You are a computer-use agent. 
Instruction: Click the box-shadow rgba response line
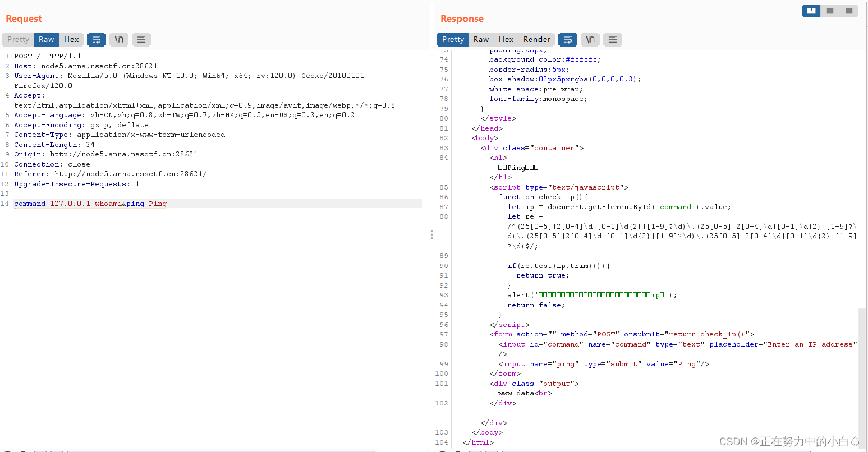(x=565, y=79)
